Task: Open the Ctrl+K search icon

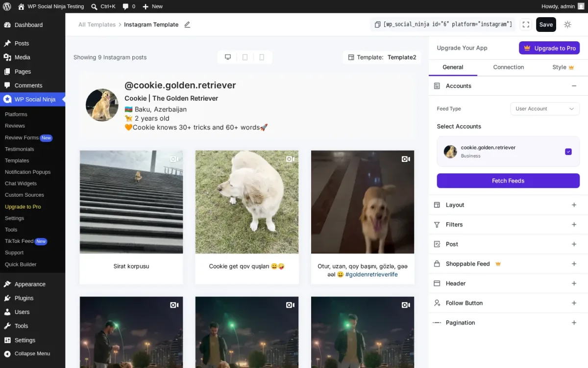Action: [94, 6]
